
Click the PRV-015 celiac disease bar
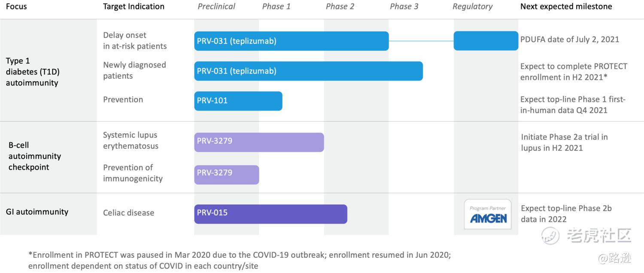[270, 214]
